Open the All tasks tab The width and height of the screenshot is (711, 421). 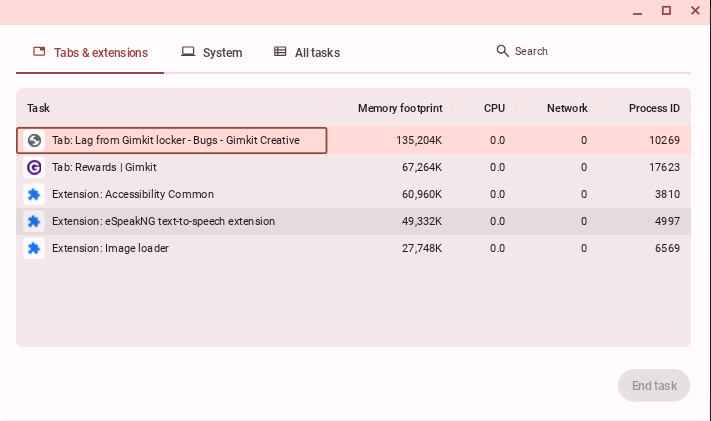[x=307, y=52]
